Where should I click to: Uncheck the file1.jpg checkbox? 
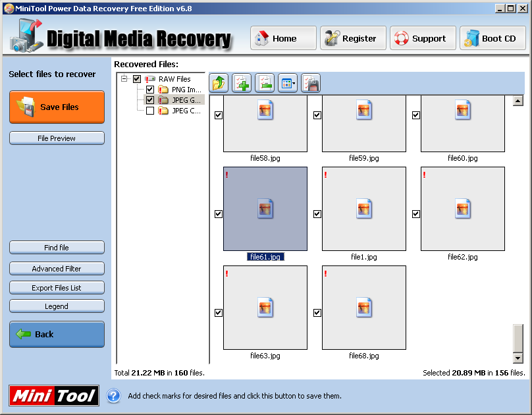click(317, 214)
